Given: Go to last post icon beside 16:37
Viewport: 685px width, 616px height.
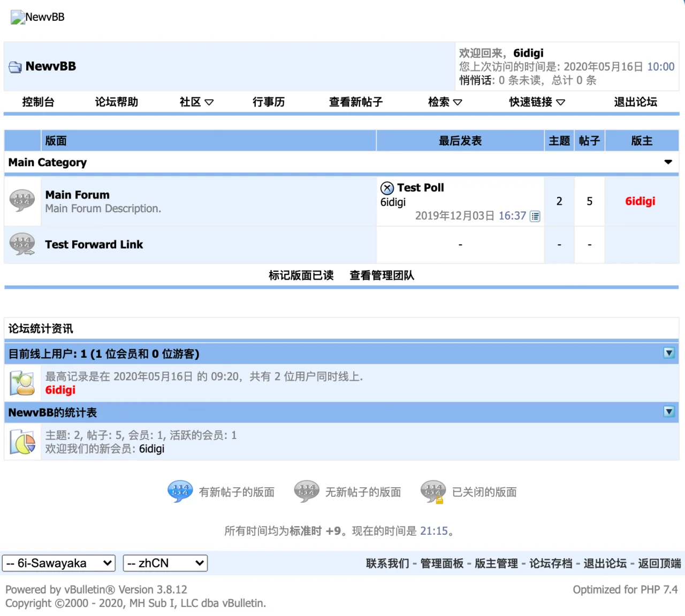Looking at the screenshot, I should [535, 216].
